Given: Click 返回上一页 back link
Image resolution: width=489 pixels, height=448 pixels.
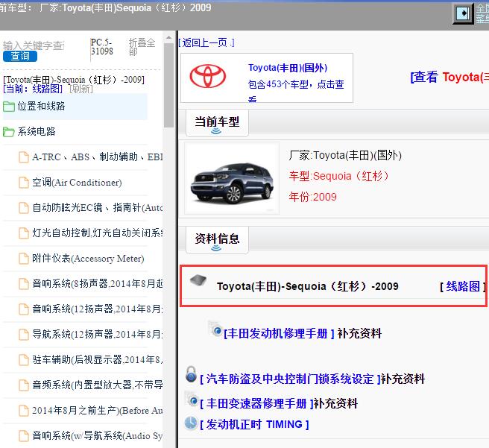Looking at the screenshot, I should (x=206, y=42).
